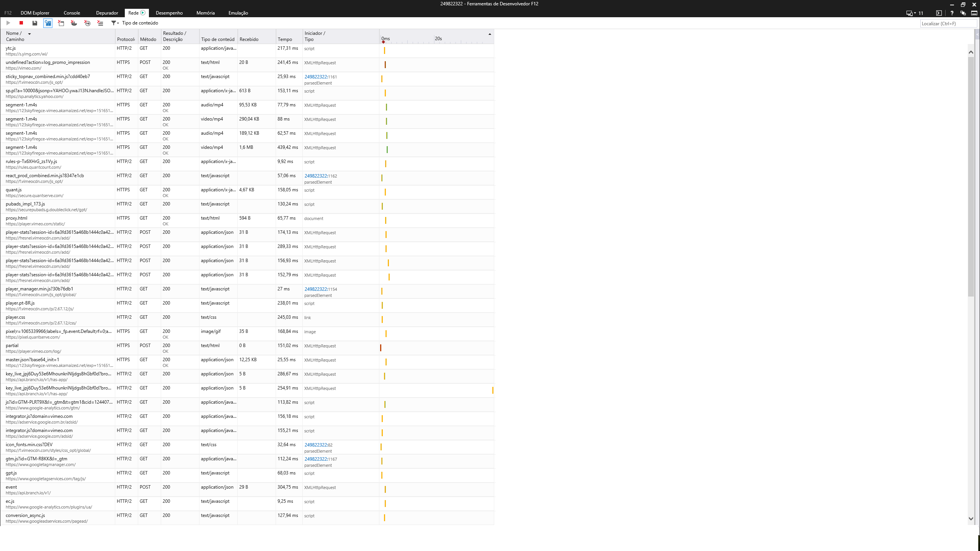980x551 pixels.
Task: Select the gtm.js?id=GTM-RBKK request
Action: pos(247,461)
